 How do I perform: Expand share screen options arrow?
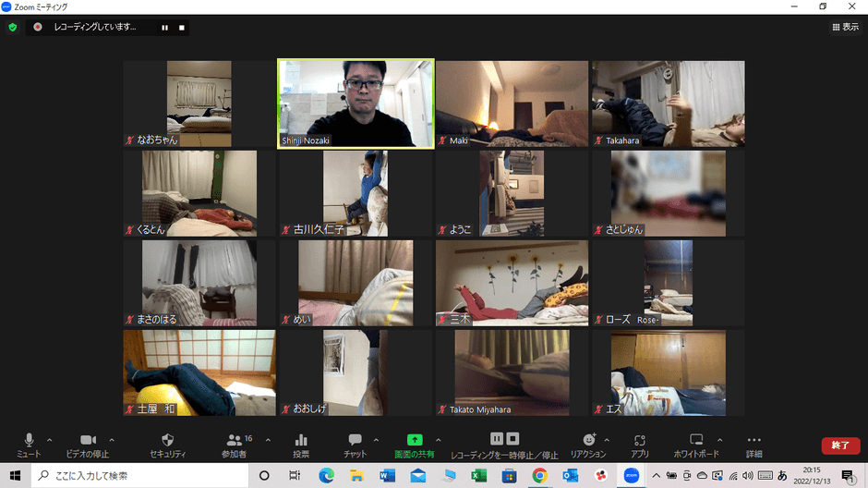tap(439, 440)
